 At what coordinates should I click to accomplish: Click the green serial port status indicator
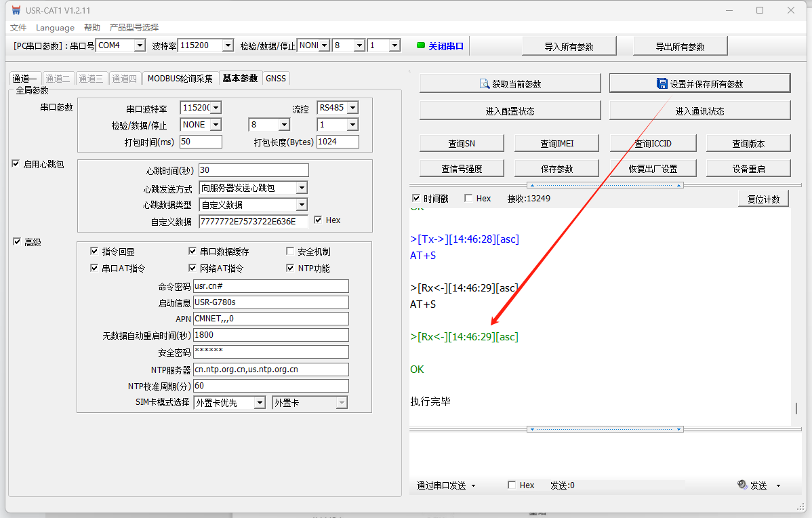click(420, 46)
